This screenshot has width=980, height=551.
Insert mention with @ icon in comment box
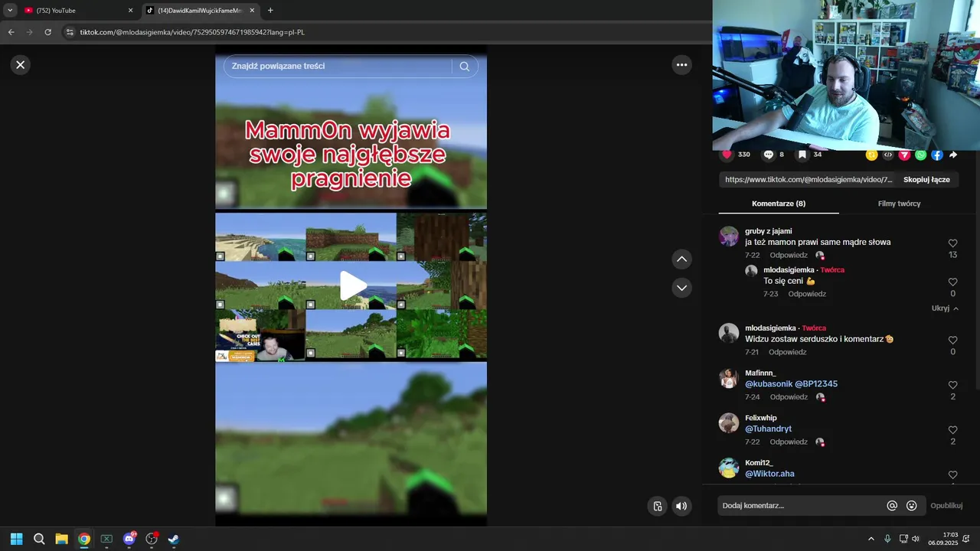[892, 506]
